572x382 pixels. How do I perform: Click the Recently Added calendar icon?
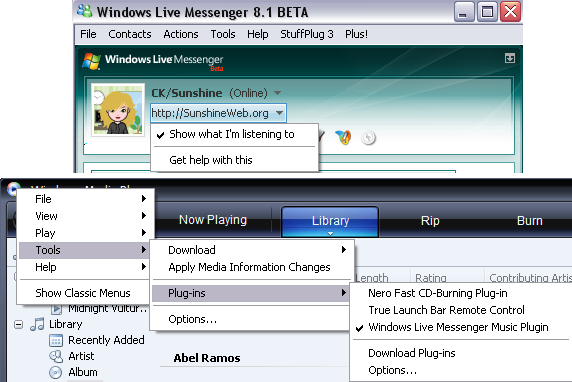[56, 341]
